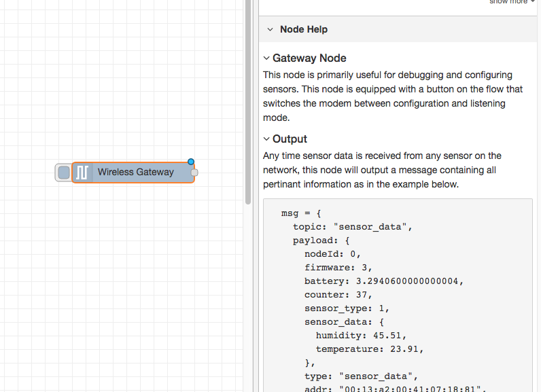Screen dimensions: 541x392
Task: Collapse the Node Help section chevron
Action: (270, 30)
